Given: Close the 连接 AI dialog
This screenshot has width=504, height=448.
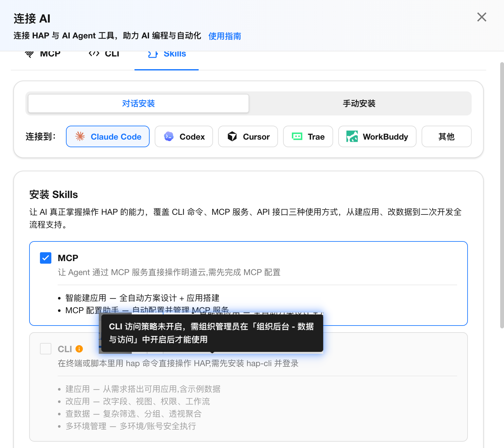Looking at the screenshot, I should [481, 17].
